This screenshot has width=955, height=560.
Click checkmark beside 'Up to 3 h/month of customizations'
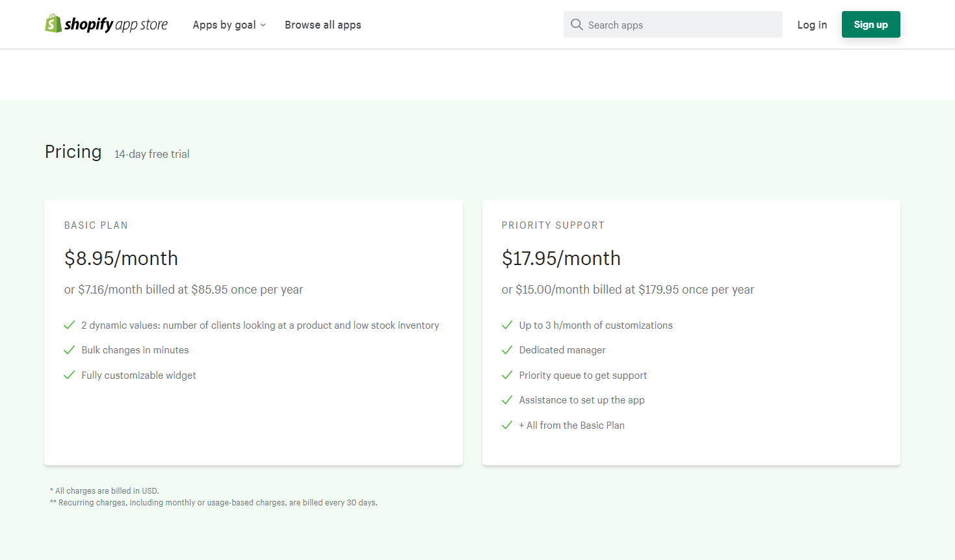pos(507,325)
